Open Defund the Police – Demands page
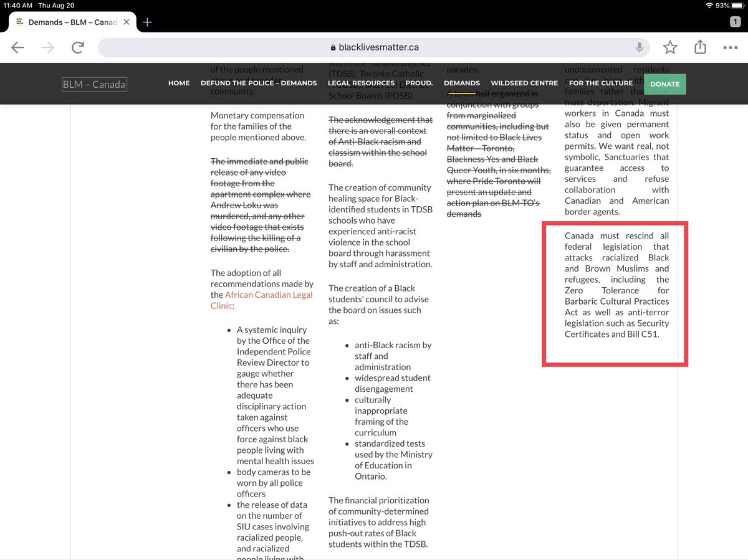The width and height of the screenshot is (748, 560). point(259,83)
